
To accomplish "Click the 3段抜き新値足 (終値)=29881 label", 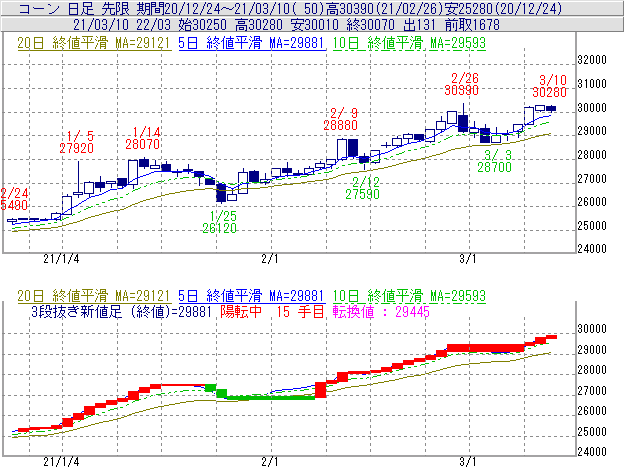I will (121, 311).
